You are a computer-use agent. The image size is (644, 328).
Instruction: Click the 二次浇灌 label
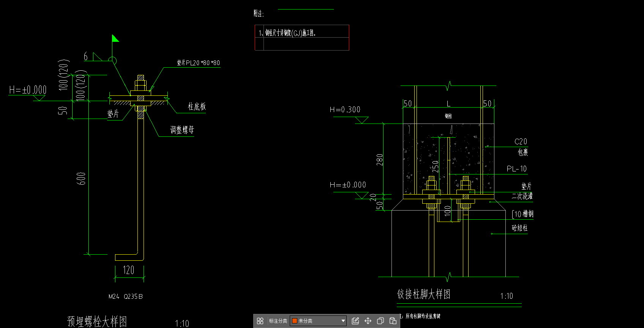(522, 196)
